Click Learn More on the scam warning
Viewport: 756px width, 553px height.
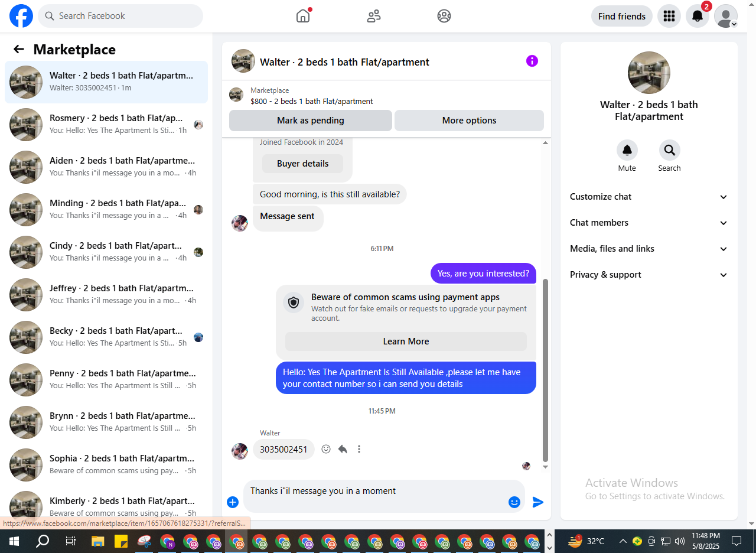(406, 341)
